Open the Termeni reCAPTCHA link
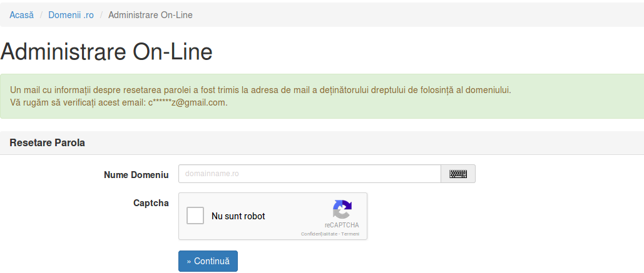This screenshot has width=644, height=273. 350,234
